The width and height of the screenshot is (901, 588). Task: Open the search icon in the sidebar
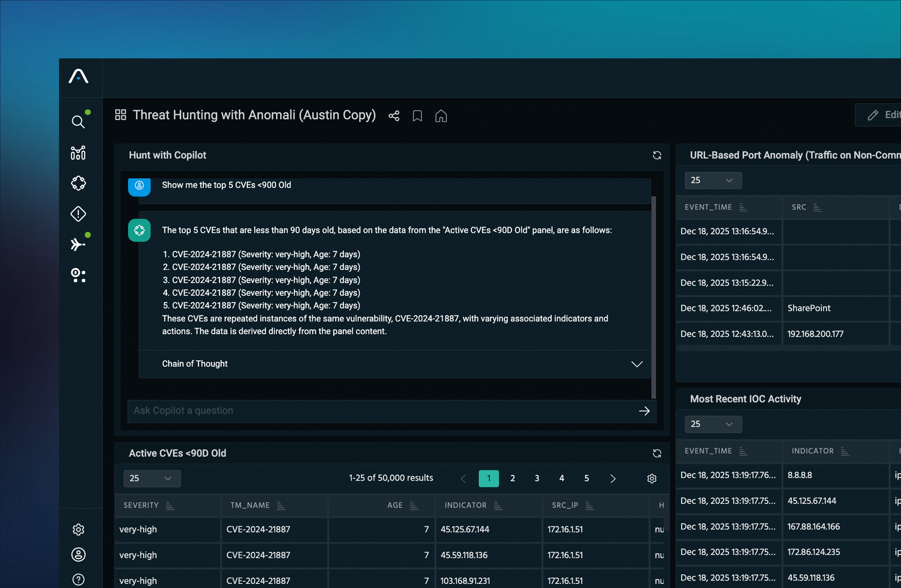coord(78,122)
